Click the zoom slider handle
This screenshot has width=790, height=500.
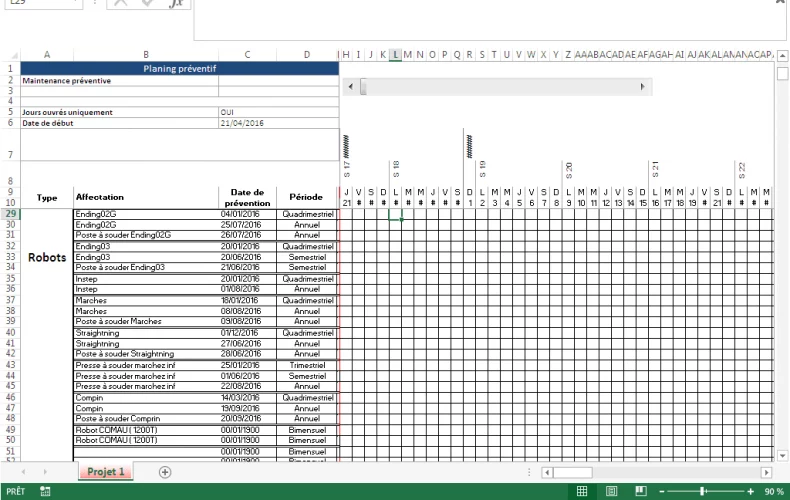point(703,491)
